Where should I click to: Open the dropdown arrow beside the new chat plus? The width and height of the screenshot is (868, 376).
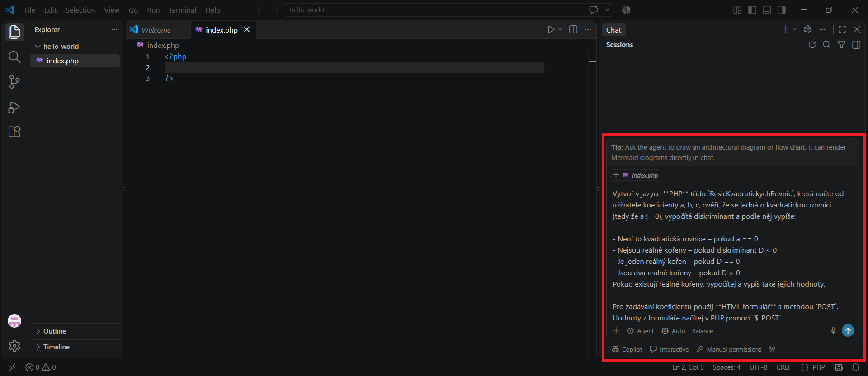[794, 29]
